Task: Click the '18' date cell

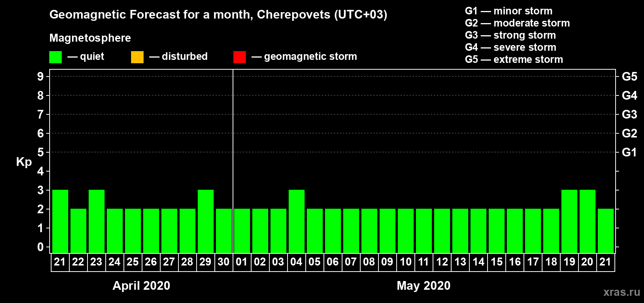Action: tap(551, 262)
